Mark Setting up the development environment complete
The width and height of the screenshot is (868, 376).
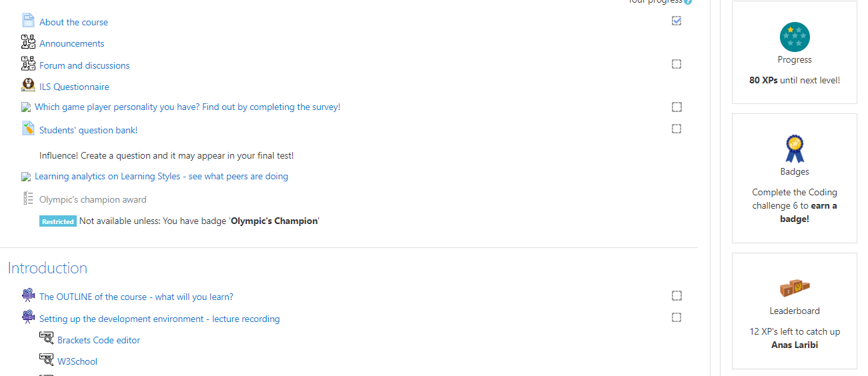tap(677, 317)
